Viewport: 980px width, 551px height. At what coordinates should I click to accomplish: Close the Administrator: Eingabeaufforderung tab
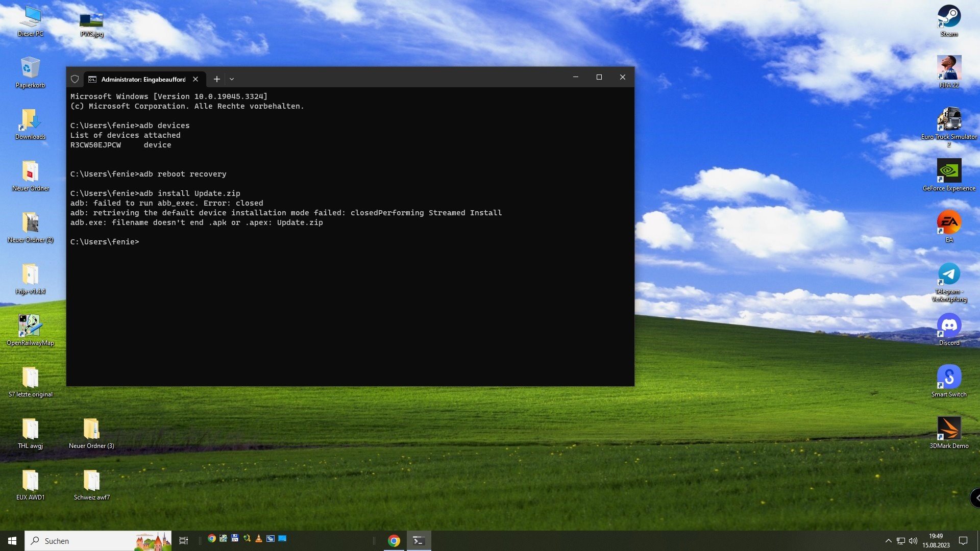point(195,79)
